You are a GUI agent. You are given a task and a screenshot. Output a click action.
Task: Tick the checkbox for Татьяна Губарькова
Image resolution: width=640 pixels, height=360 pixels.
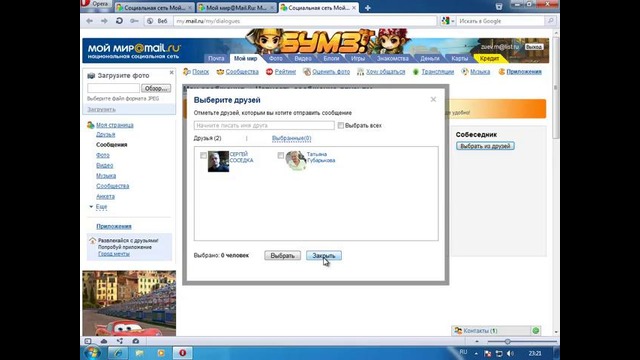coord(280,156)
